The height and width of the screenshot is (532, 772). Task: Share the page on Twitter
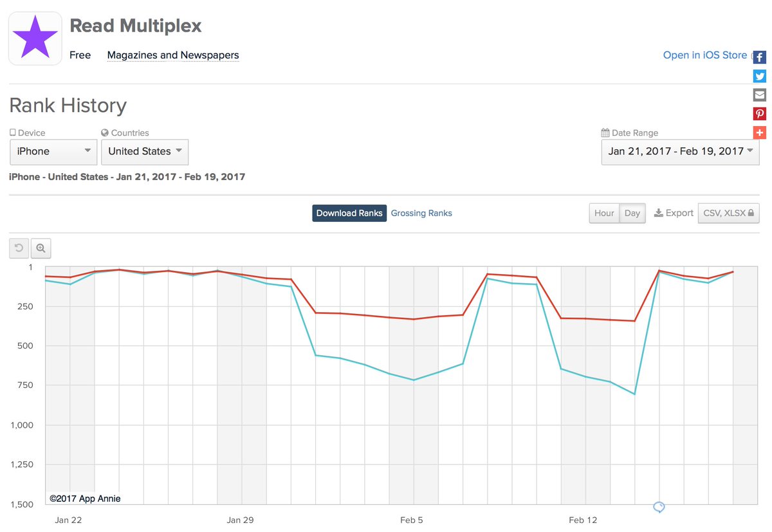[760, 76]
